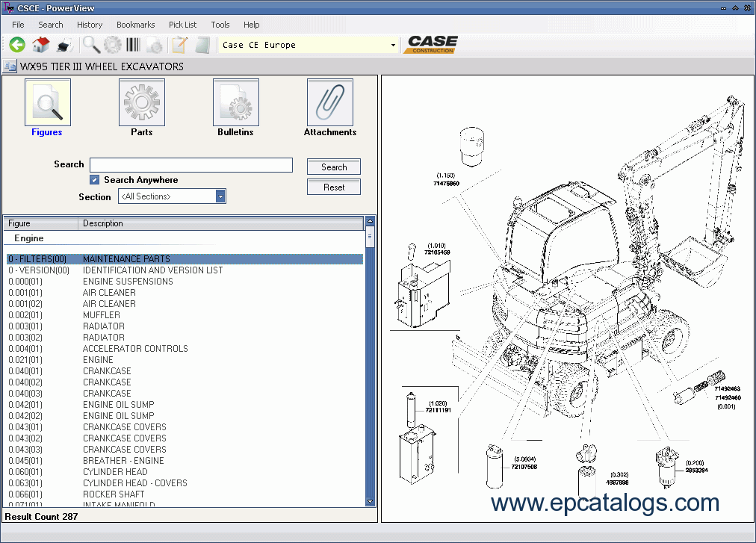The width and height of the screenshot is (756, 543).
Task: Click the Print toolbar icon
Action: tap(64, 45)
